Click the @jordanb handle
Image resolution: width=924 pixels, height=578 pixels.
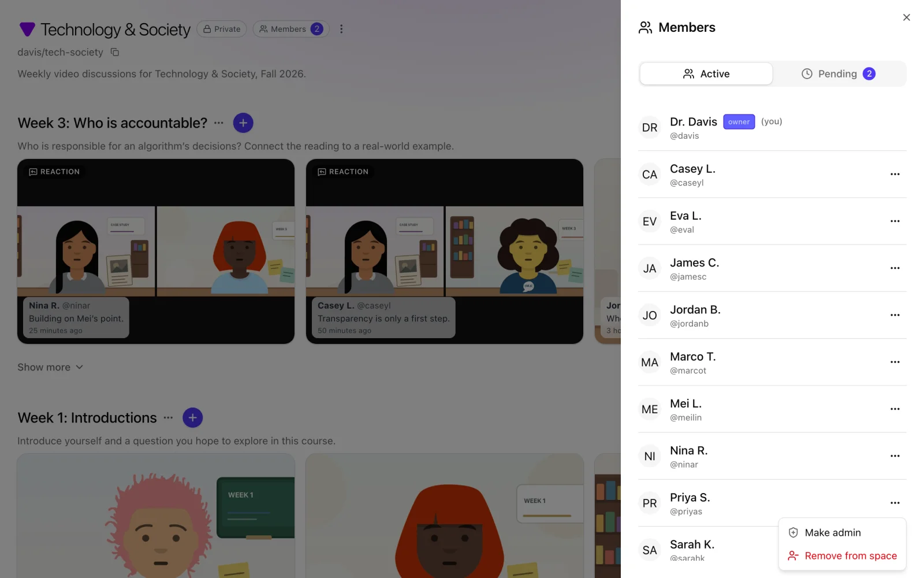coord(689,324)
